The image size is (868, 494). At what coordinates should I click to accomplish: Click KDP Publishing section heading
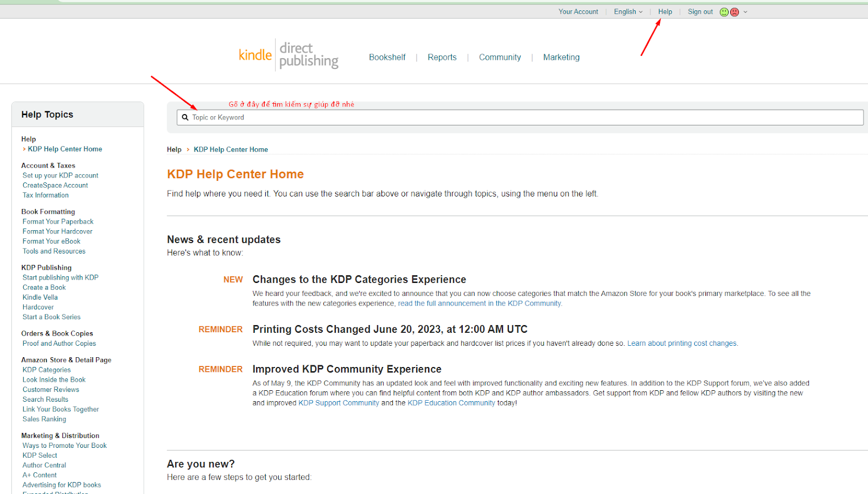tap(47, 268)
